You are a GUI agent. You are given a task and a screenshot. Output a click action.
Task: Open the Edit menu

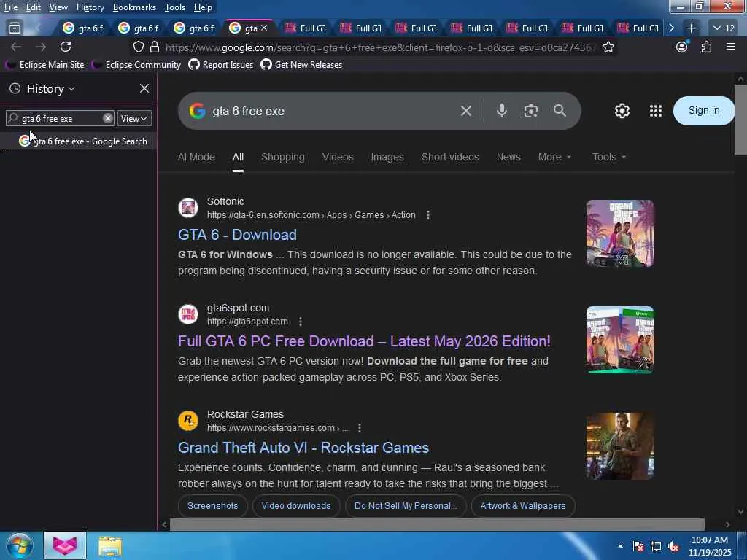tap(34, 7)
